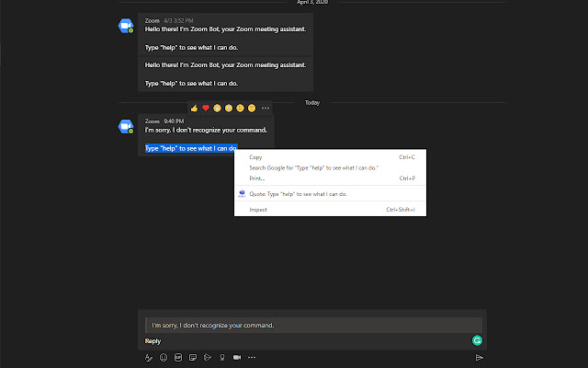Image resolution: width=588 pixels, height=368 pixels.
Task: Open the text Format options icon
Action: pos(149,358)
